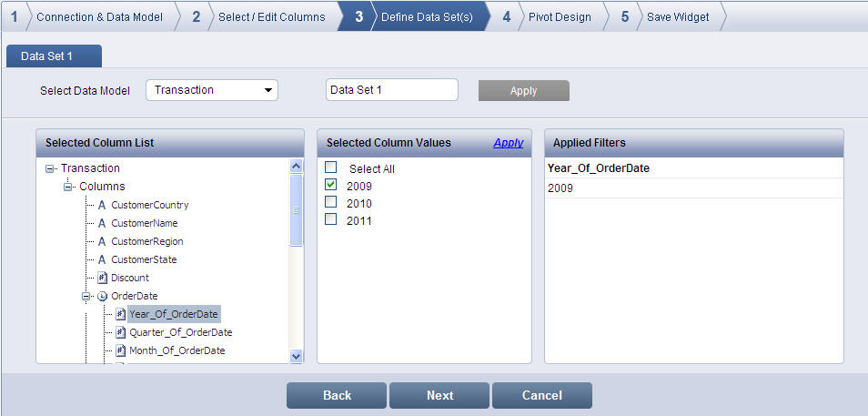
Task: Click the text-type icon beside CustomerName
Action: pyautogui.click(x=102, y=223)
